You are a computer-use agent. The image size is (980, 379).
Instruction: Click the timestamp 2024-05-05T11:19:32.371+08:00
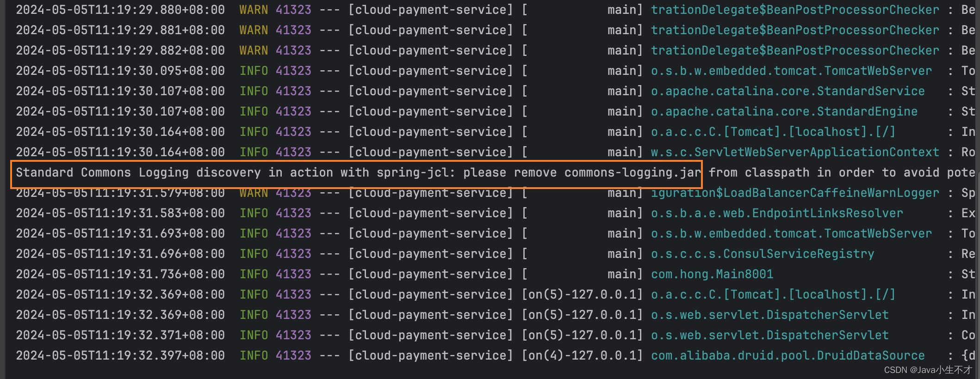[120, 335]
